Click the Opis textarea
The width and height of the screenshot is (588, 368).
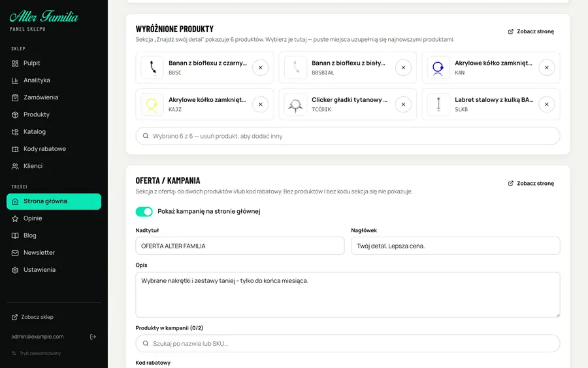pos(348,295)
